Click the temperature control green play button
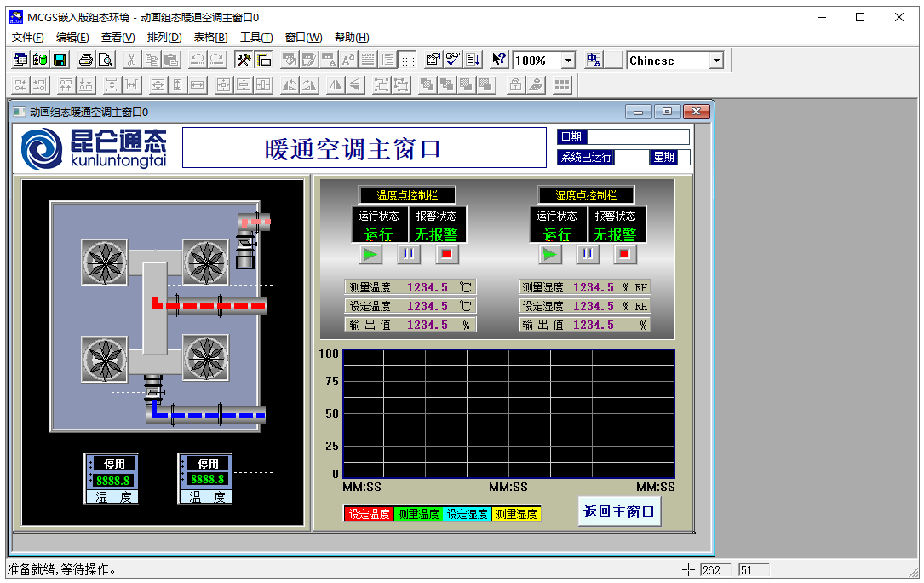This screenshot has height=583, width=924. [370, 254]
